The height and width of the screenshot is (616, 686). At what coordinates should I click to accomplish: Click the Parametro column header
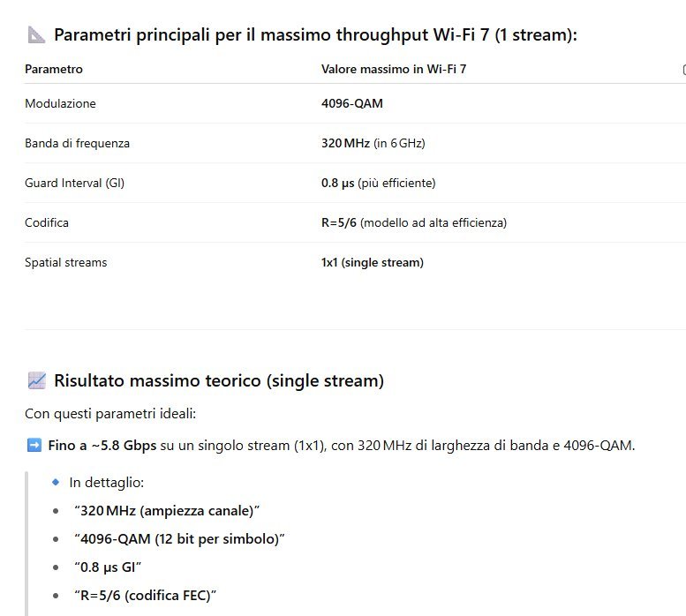pos(54,69)
